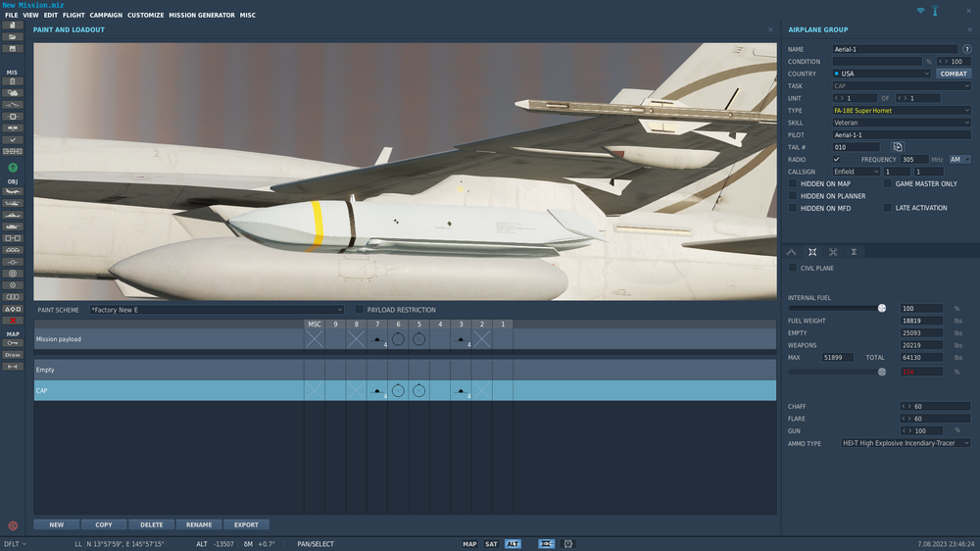Open the TYPE FA-18E Super Hornet dropdown

tap(902, 111)
